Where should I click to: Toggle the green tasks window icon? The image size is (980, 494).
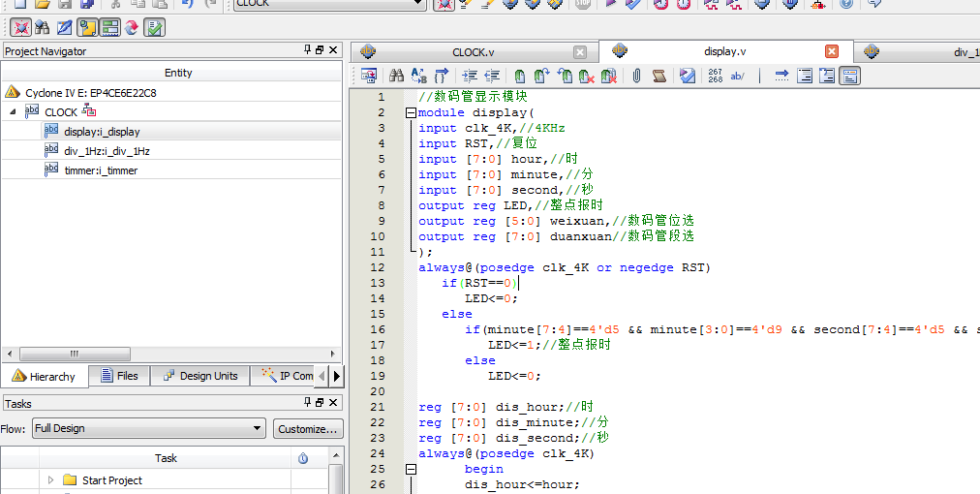pyautogui.click(x=109, y=27)
